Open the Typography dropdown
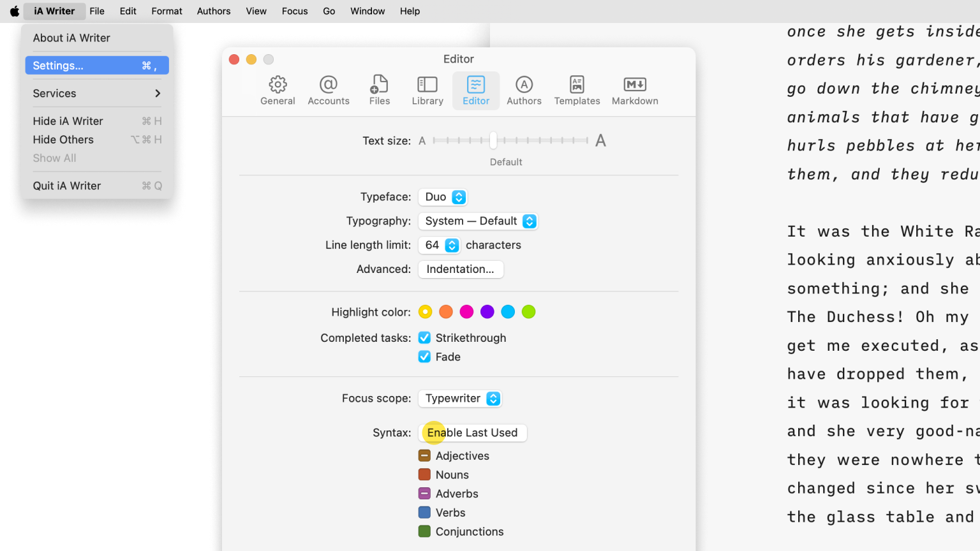The width and height of the screenshot is (980, 551). 478,221
